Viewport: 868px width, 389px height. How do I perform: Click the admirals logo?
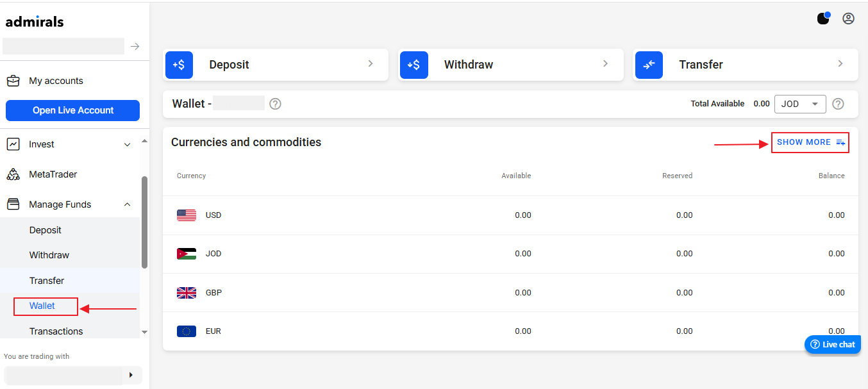(x=35, y=22)
